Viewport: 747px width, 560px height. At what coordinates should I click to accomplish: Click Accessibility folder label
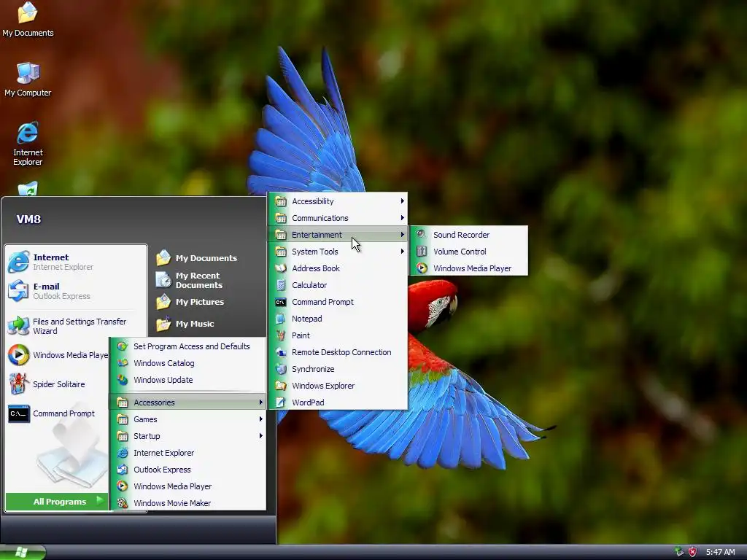pos(312,201)
